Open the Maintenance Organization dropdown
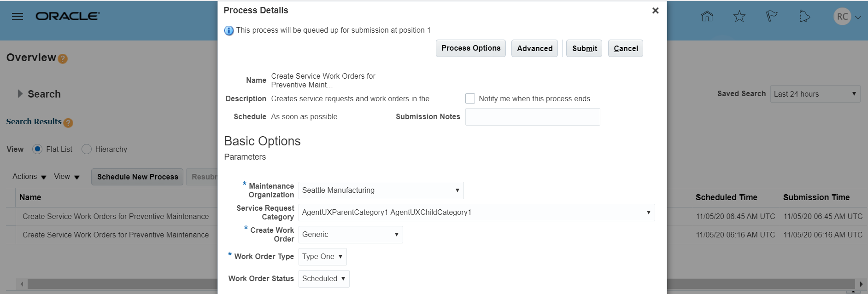868x294 pixels. point(381,190)
